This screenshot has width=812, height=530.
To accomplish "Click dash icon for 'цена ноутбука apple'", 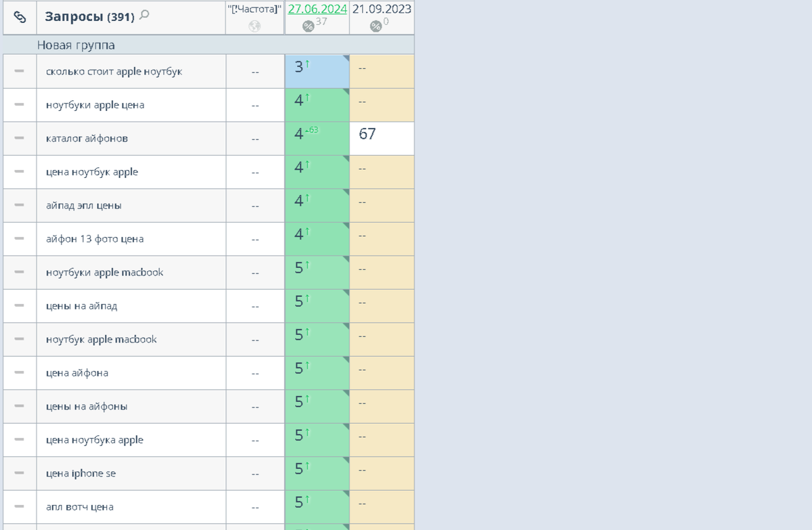I will (20, 440).
